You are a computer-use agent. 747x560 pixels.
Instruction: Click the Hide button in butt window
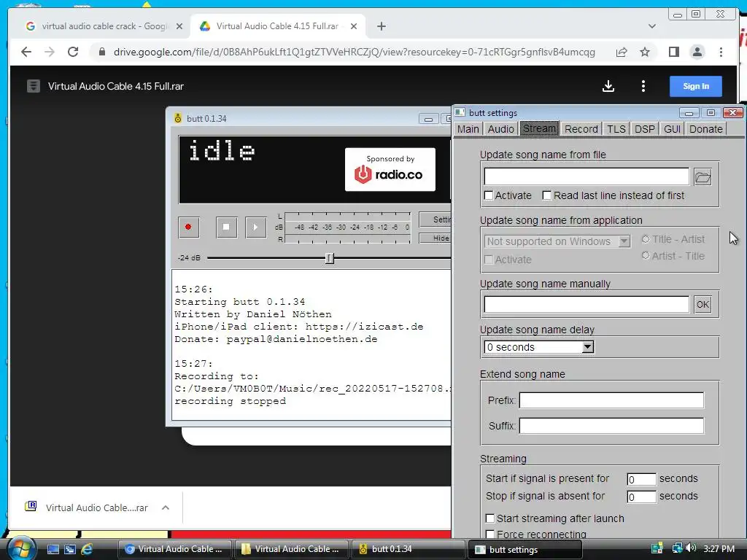435,238
